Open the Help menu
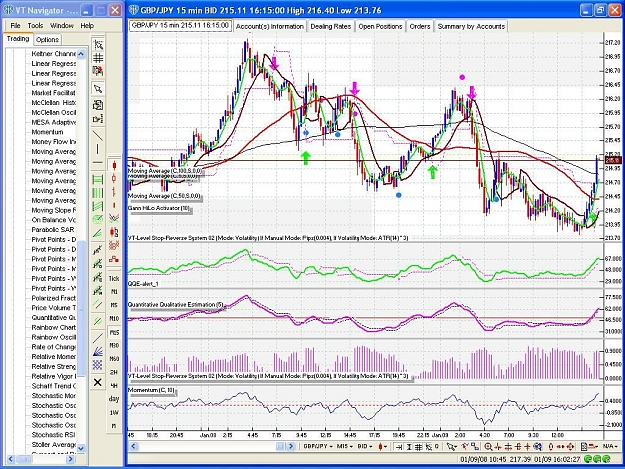 tap(87, 26)
